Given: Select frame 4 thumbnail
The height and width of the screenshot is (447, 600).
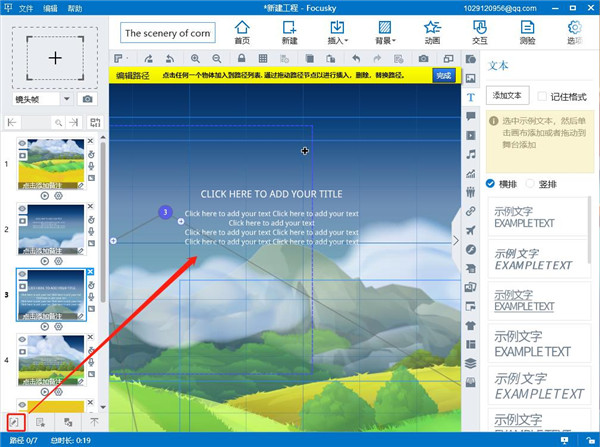Looking at the screenshot, I should tap(51, 360).
